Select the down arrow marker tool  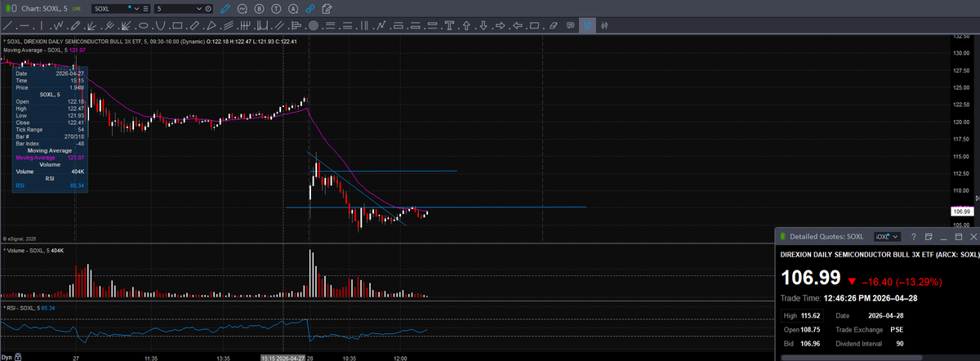click(483, 25)
